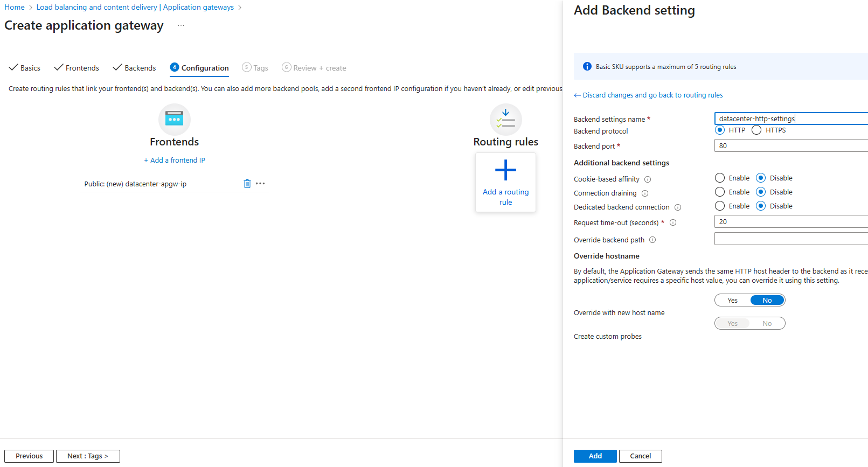The width and height of the screenshot is (868, 467).
Task: Discard changes and go back to routing rules
Action: [648, 95]
